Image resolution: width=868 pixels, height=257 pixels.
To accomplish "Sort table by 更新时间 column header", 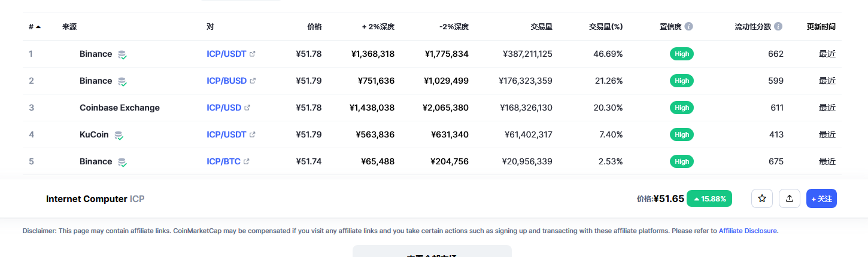I will point(821,27).
